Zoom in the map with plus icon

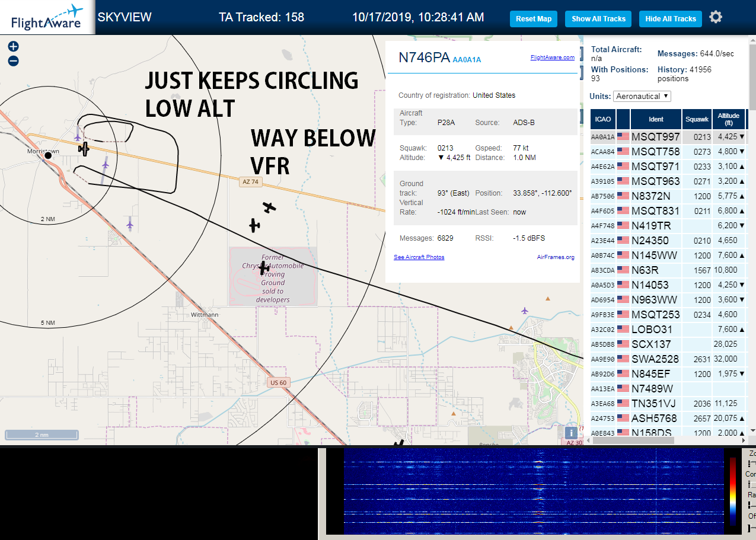[x=13, y=46]
